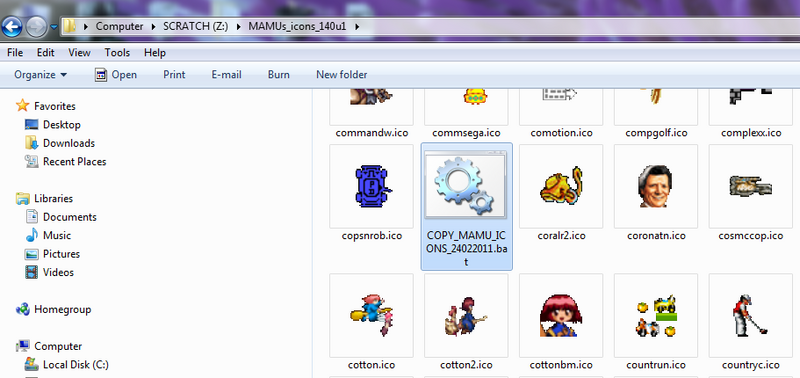Viewport: 800px width, 378px height.
Task: Open the View menu
Action: pyautogui.click(x=79, y=53)
